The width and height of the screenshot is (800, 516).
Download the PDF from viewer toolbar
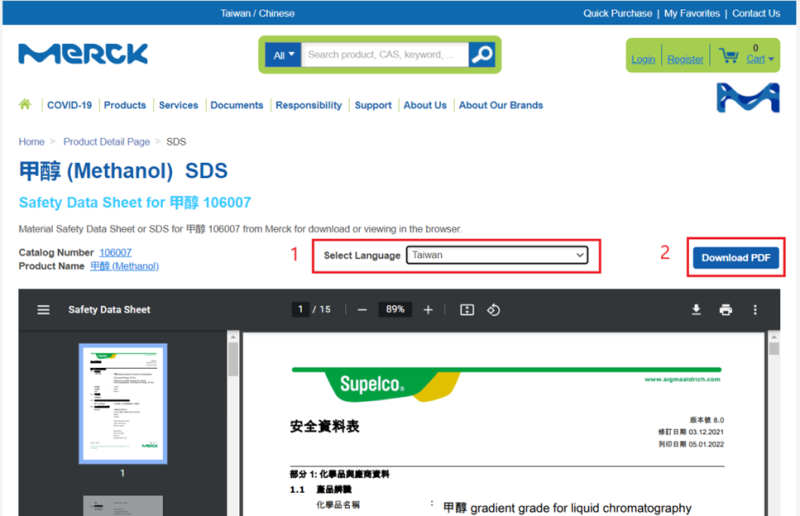[696, 310]
